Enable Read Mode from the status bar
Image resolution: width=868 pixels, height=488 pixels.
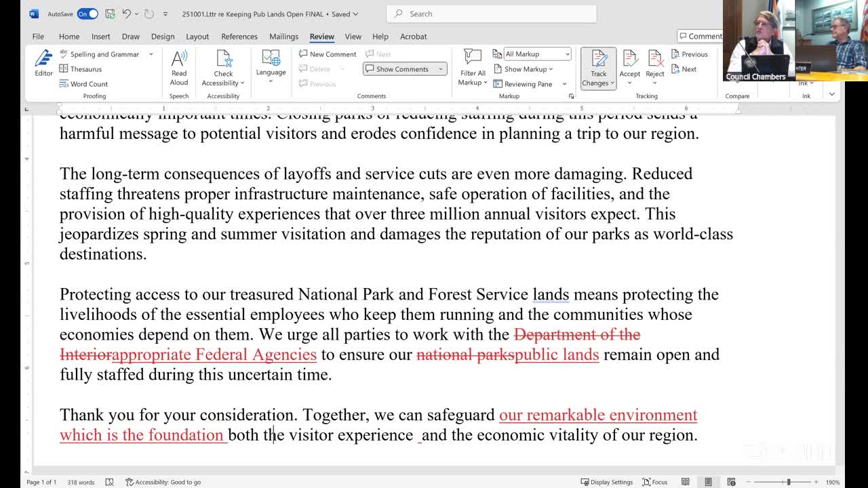tap(686, 481)
